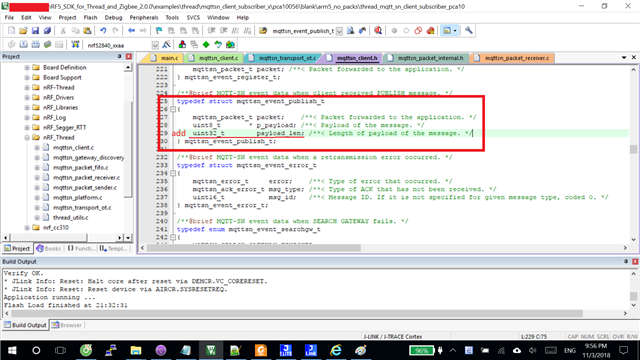640x360 pixels.
Task: Click the incremental find binoculars-arrow icon
Action: pos(362,31)
